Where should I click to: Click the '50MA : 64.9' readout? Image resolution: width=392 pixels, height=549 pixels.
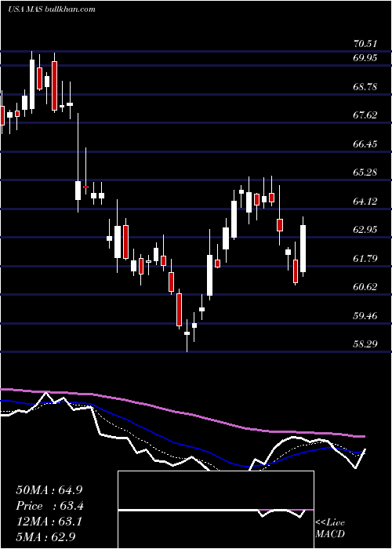[x=49, y=490]
